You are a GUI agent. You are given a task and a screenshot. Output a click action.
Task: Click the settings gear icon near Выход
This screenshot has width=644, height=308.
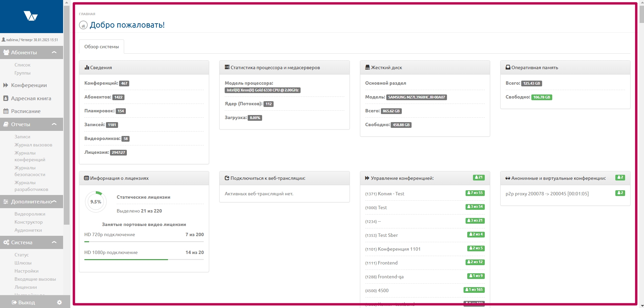click(59, 302)
